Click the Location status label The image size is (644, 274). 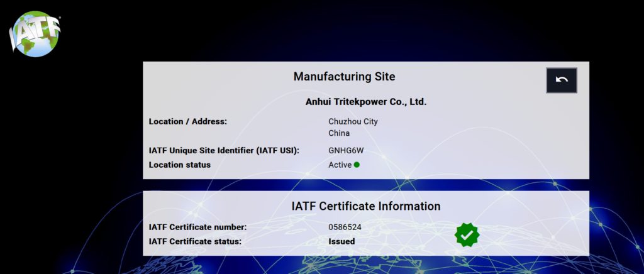click(x=179, y=165)
